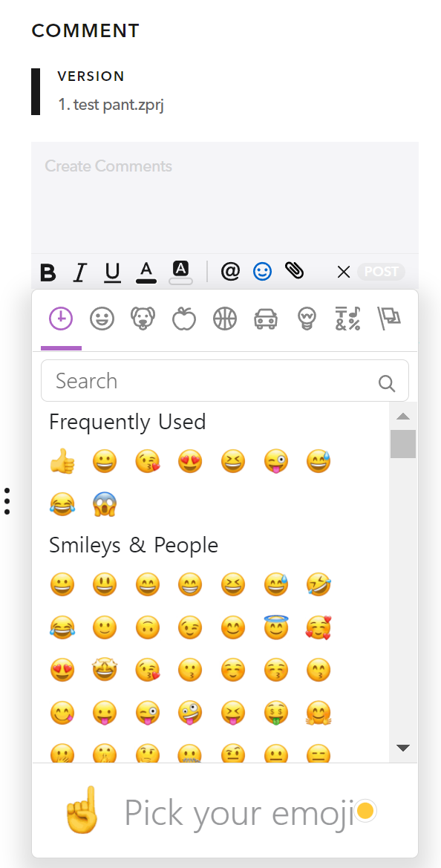Choose the thumbs up emoji
The height and width of the screenshot is (868, 441).
tap(62, 461)
